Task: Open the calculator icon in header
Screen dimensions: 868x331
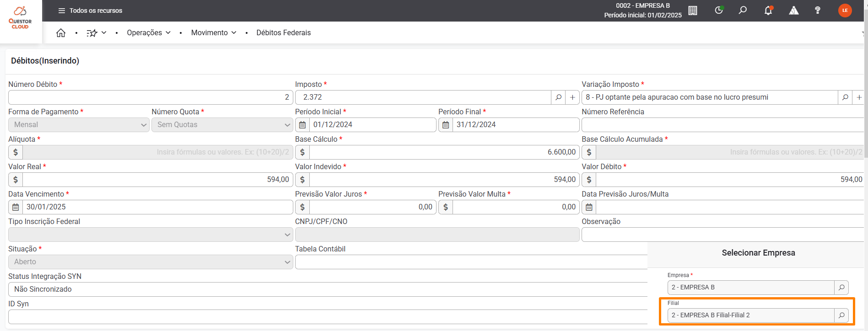Action: coord(693,11)
